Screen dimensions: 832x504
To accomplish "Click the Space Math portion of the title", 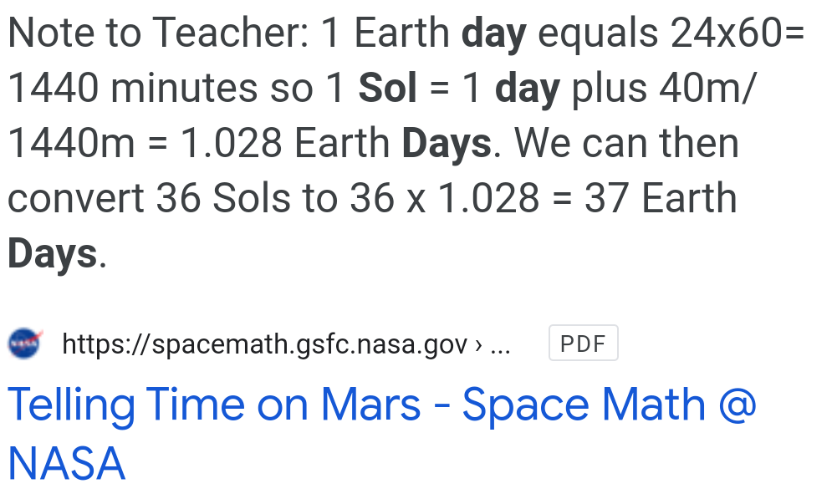I will coord(584,405).
